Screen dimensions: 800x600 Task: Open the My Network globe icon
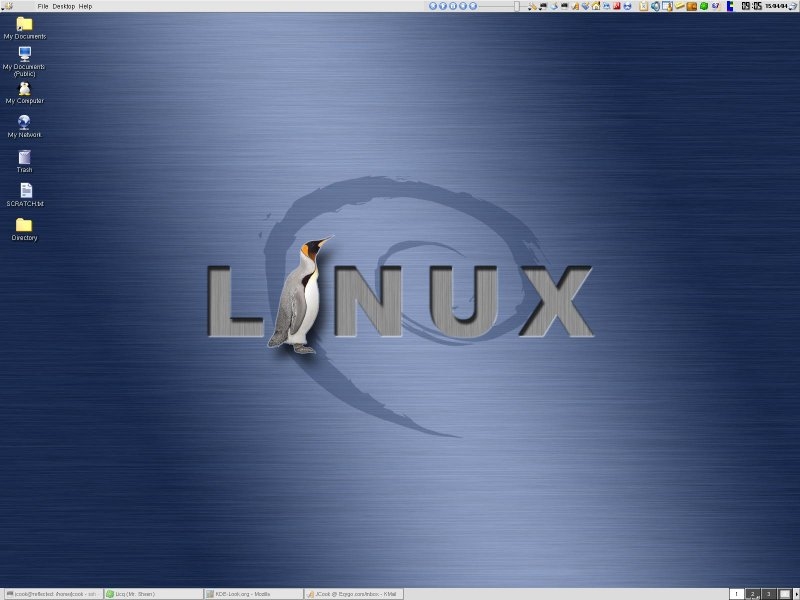click(x=24, y=122)
